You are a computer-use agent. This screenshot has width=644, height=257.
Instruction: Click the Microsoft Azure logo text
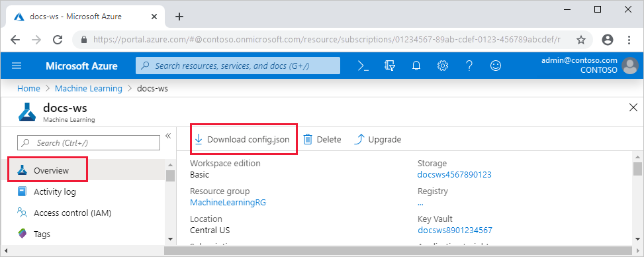coord(81,66)
